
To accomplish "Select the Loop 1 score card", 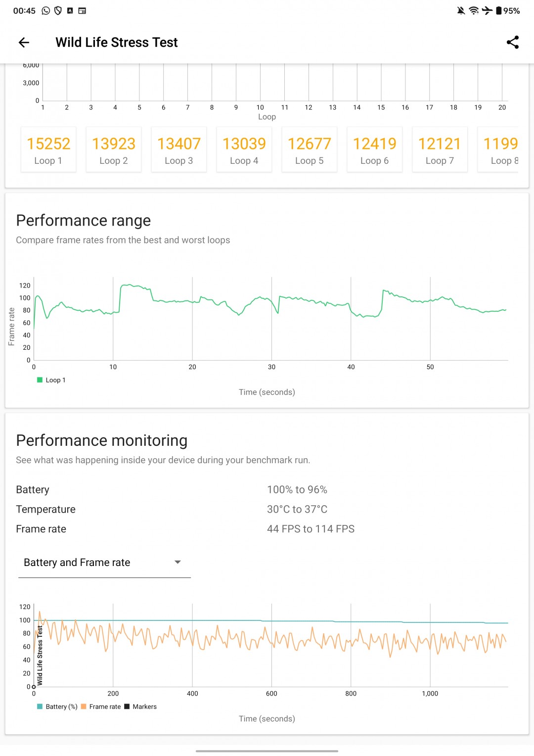I will click(48, 150).
